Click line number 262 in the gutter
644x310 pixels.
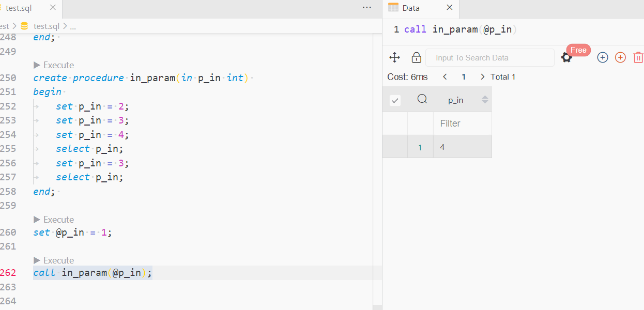(8, 273)
